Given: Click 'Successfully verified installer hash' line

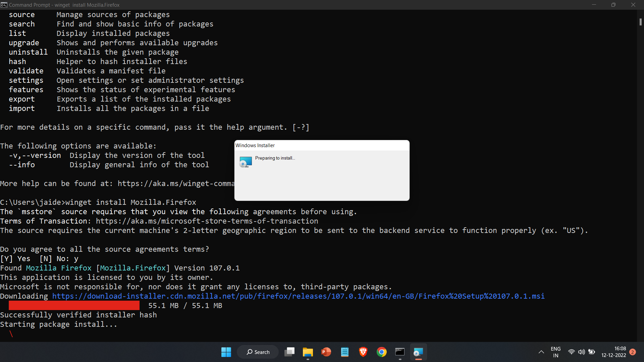Looking at the screenshot, I should point(78,315).
